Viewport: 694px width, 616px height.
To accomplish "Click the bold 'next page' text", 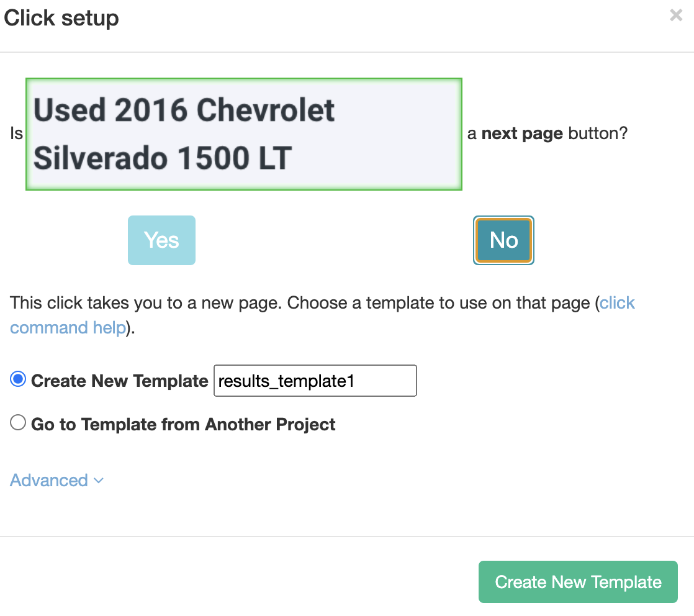I will click(x=522, y=134).
